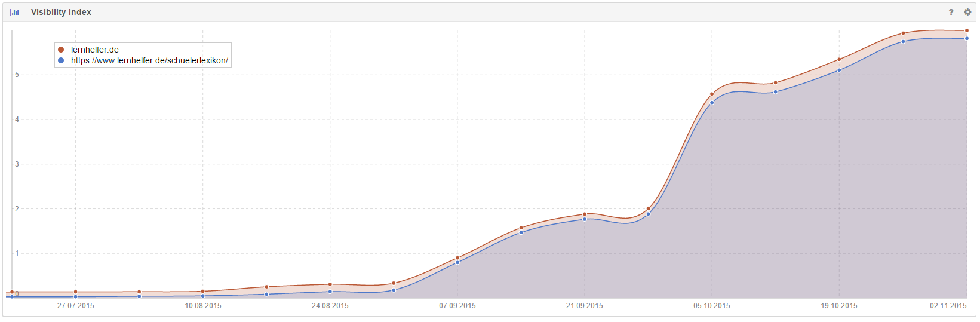Click the blue schuelerlexikon legend dot

coord(61,60)
